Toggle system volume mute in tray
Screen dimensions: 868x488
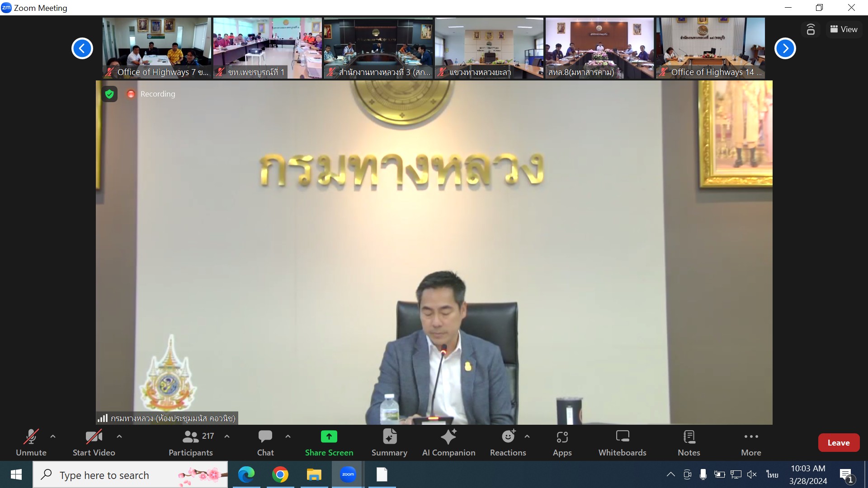tap(752, 474)
